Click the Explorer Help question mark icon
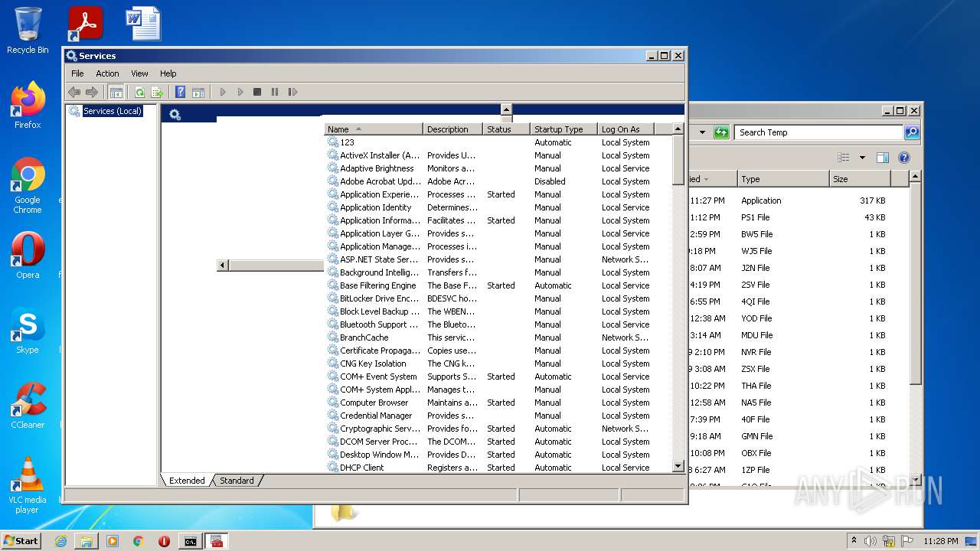The width and height of the screenshot is (980, 551). coord(903,158)
